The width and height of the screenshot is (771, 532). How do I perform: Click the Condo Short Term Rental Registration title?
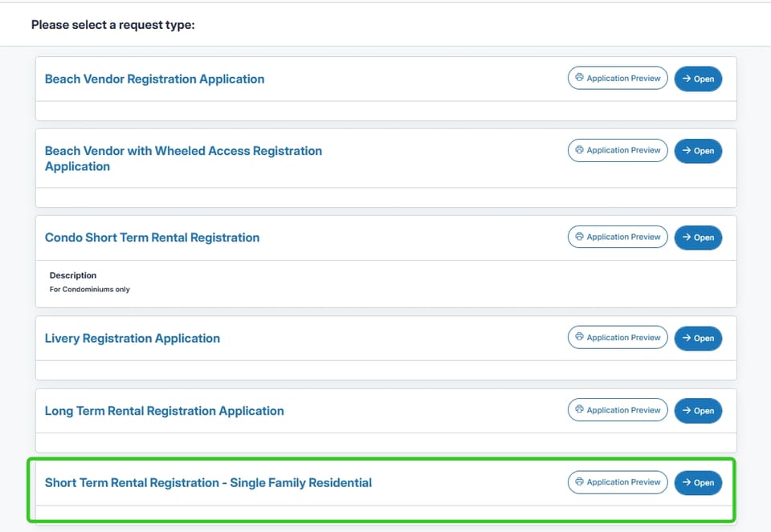152,238
